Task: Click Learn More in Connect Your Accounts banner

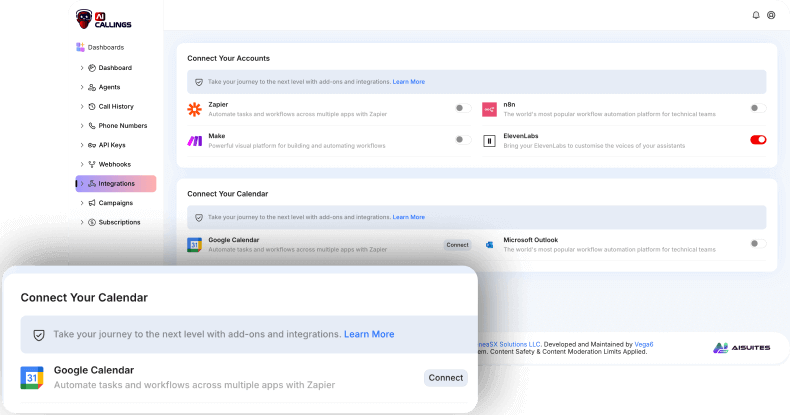Action: [x=409, y=82]
